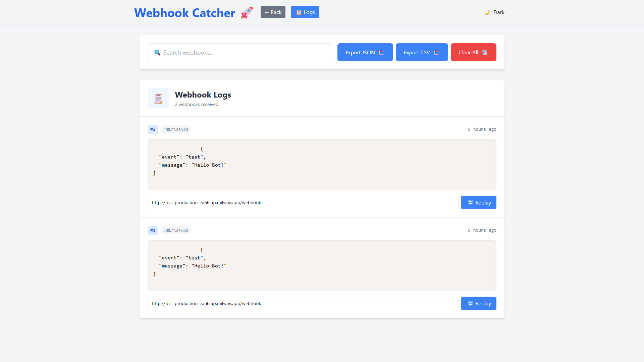Replay webhook #1 to its URL

(479, 303)
